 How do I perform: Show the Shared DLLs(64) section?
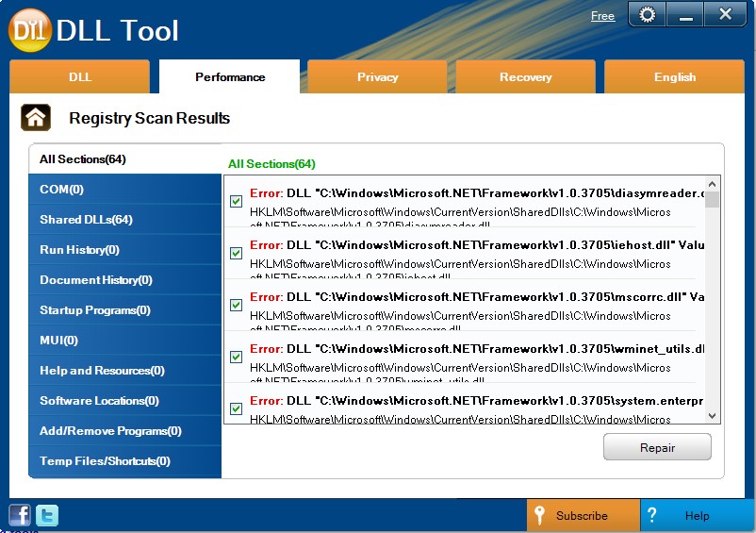(124, 220)
